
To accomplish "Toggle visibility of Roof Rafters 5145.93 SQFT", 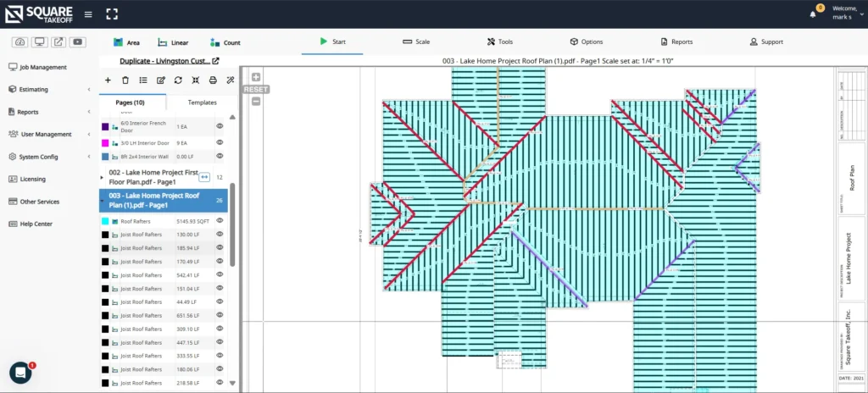I will (x=220, y=221).
